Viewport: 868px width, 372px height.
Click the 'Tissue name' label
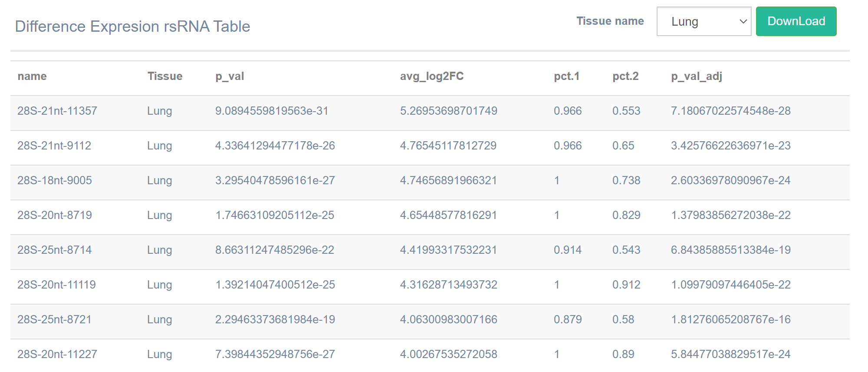(610, 21)
